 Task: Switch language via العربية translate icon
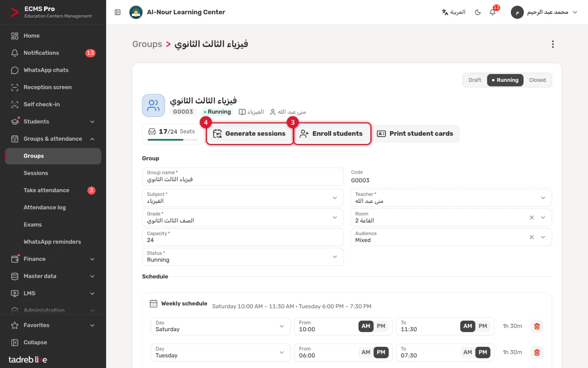coord(453,12)
